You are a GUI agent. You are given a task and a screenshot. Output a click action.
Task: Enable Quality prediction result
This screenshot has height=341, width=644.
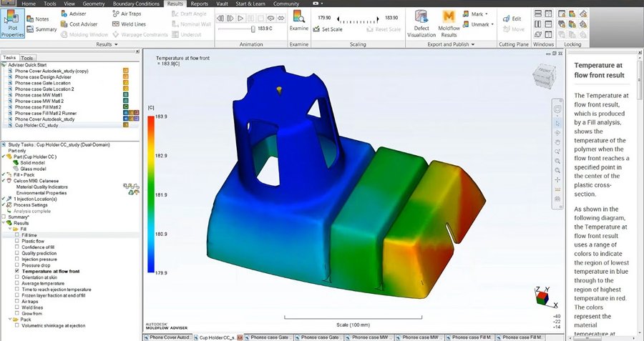pyautogui.click(x=17, y=253)
